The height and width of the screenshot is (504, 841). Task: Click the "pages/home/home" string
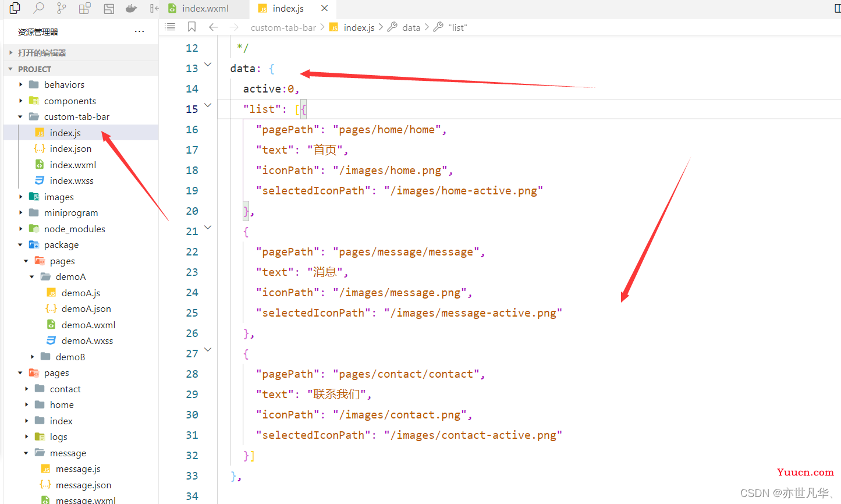click(386, 130)
